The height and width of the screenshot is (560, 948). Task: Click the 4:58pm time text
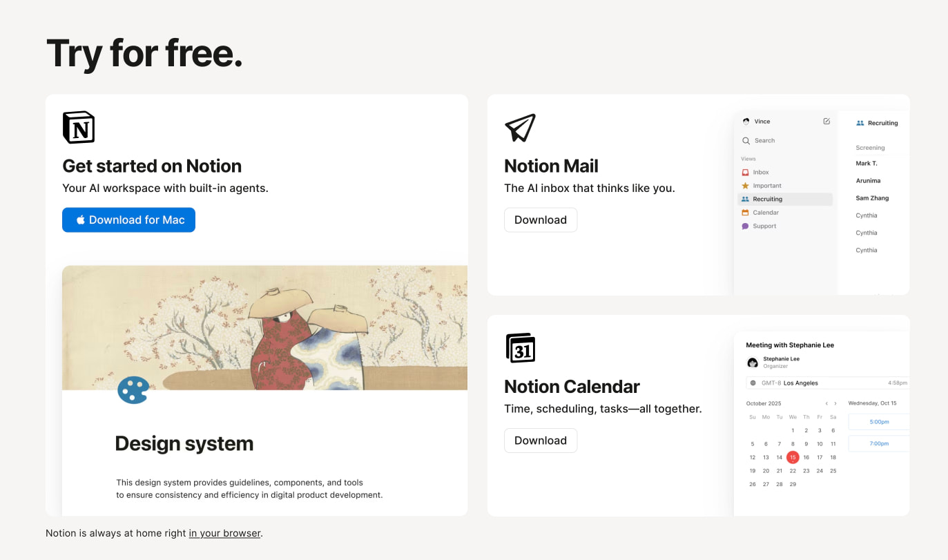tap(898, 383)
